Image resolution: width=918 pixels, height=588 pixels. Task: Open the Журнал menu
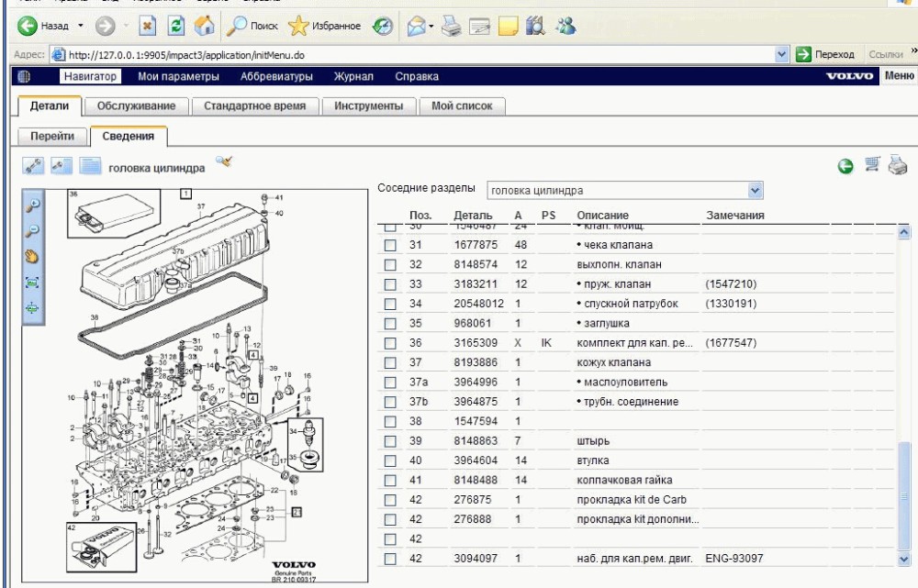point(353,76)
